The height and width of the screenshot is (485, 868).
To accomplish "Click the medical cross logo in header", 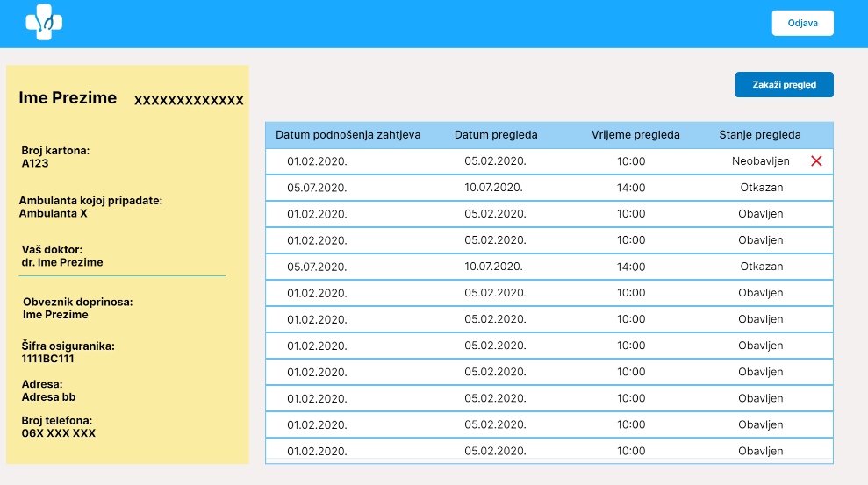I will click(44, 23).
